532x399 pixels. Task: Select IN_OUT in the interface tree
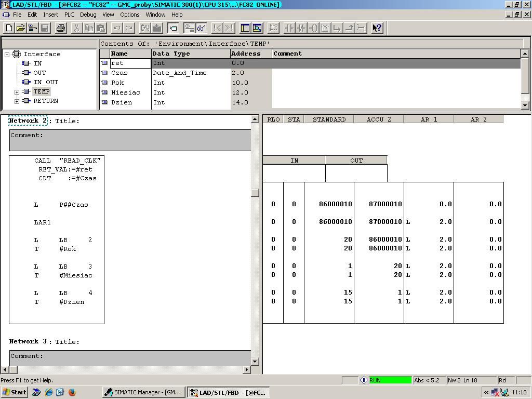point(46,82)
